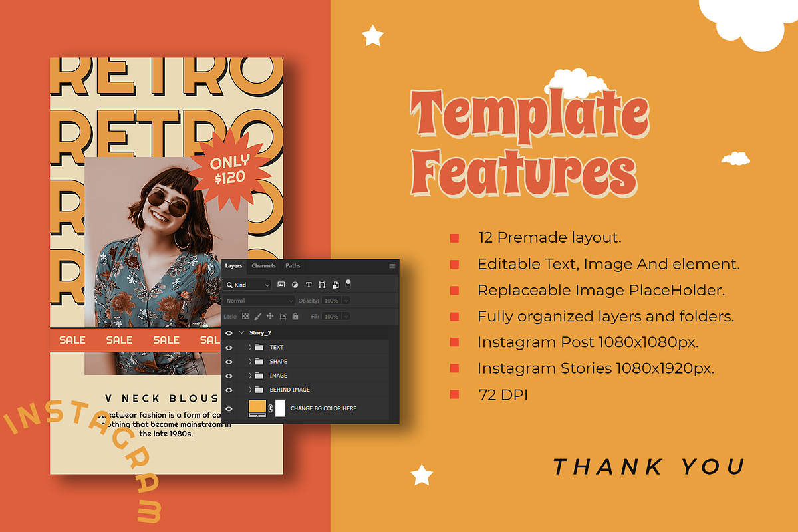Switch to the Paths tab
This screenshot has width=798, height=532.
click(x=293, y=266)
